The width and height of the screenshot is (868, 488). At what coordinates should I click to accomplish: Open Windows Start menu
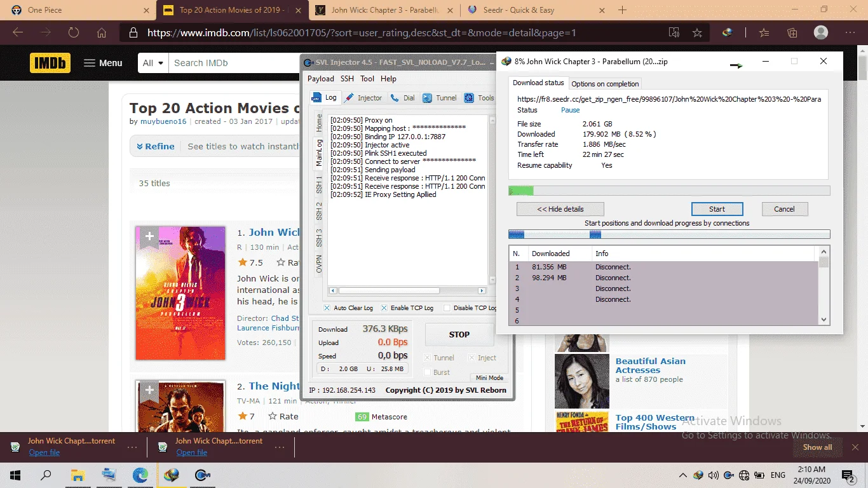click(x=15, y=475)
